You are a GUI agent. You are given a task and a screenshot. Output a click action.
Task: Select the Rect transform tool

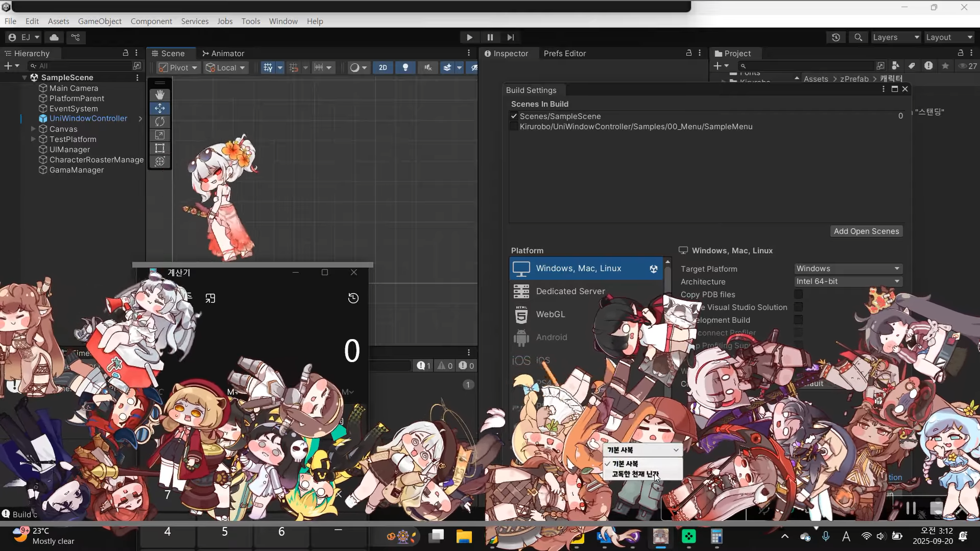coord(160,148)
